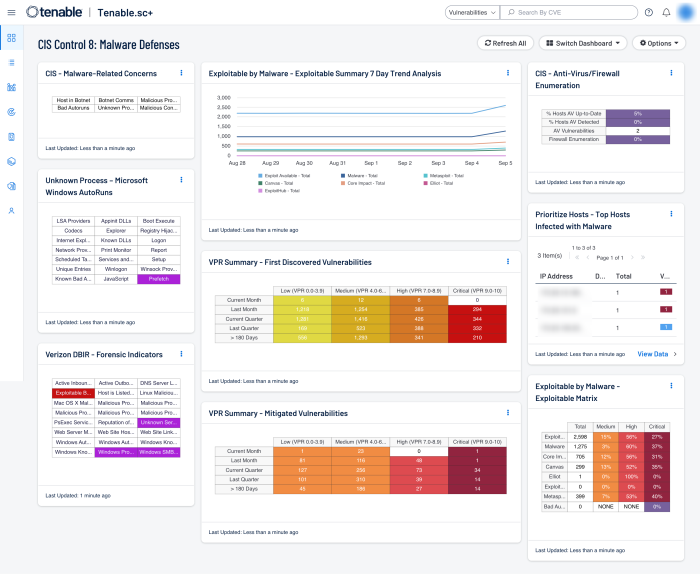Select the third sidebar icon below Dashboard

(12, 87)
